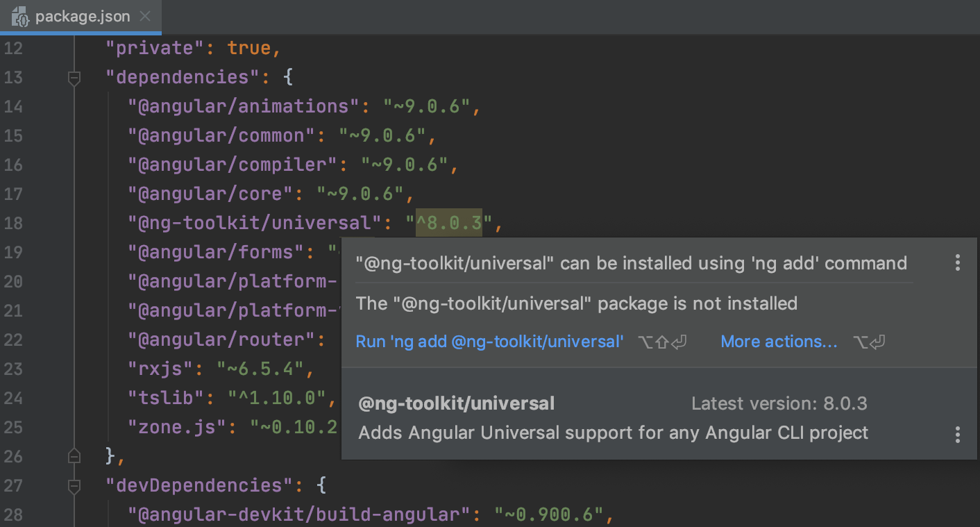The height and width of the screenshot is (527, 980).
Task: Click the "~9.0.6" version of @angular/animations
Action: 427,106
